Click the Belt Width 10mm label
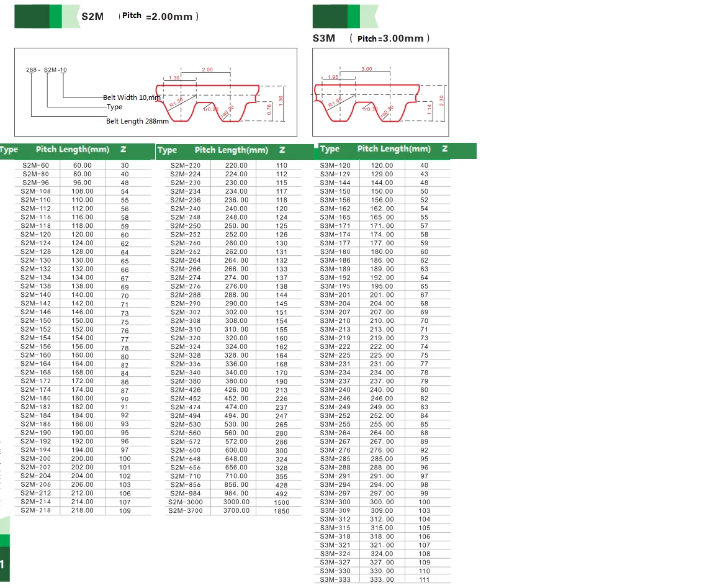 coord(132,97)
